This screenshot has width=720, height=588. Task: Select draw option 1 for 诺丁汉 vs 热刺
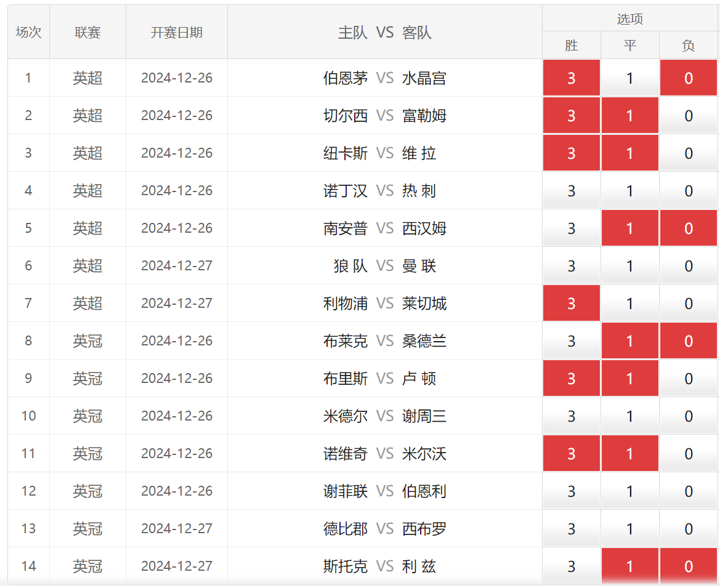point(630,190)
